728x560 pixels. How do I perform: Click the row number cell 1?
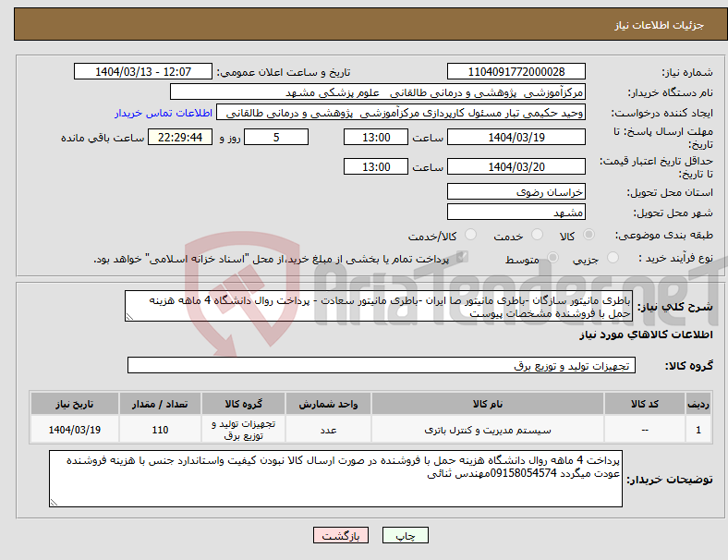click(698, 430)
